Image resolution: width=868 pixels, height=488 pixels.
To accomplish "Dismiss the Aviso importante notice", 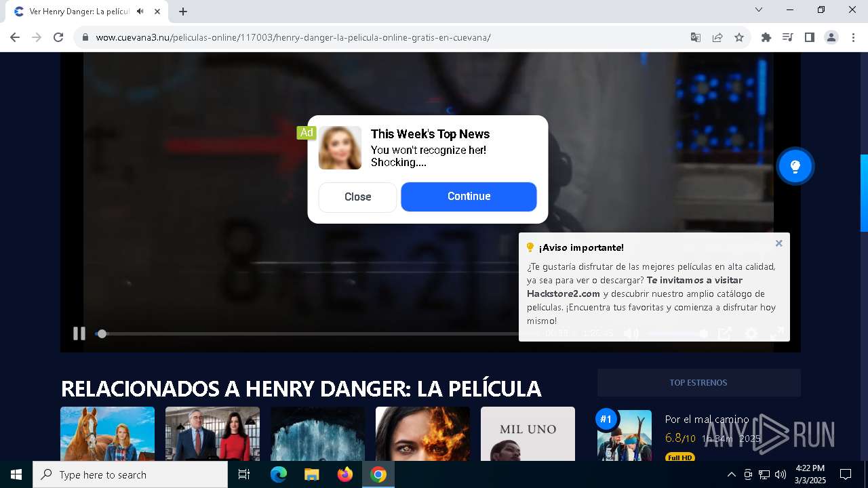I will [778, 243].
